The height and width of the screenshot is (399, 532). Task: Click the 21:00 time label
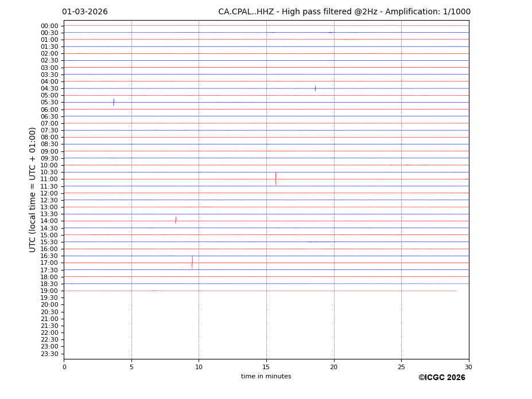(x=49, y=319)
